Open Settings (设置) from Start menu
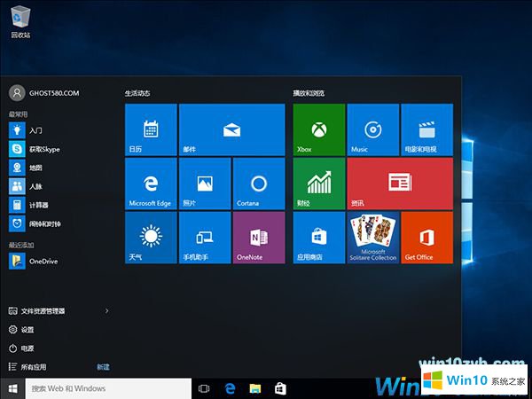This screenshot has height=399, width=532. (21, 330)
